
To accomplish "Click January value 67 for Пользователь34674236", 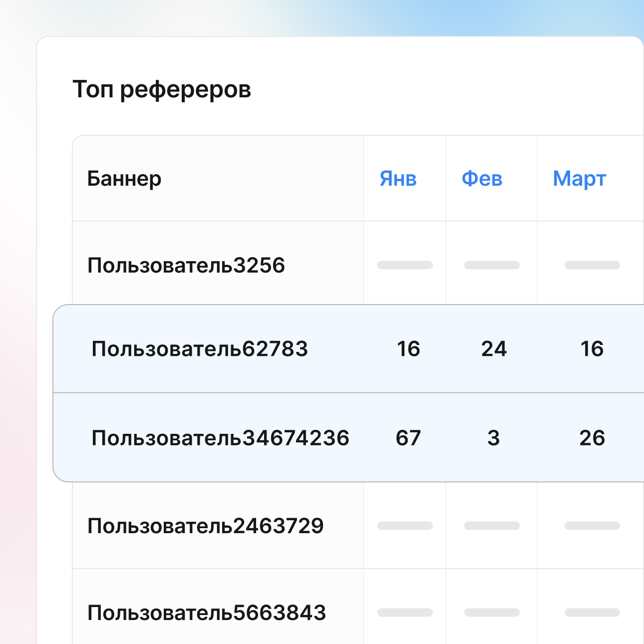I will 408,438.
